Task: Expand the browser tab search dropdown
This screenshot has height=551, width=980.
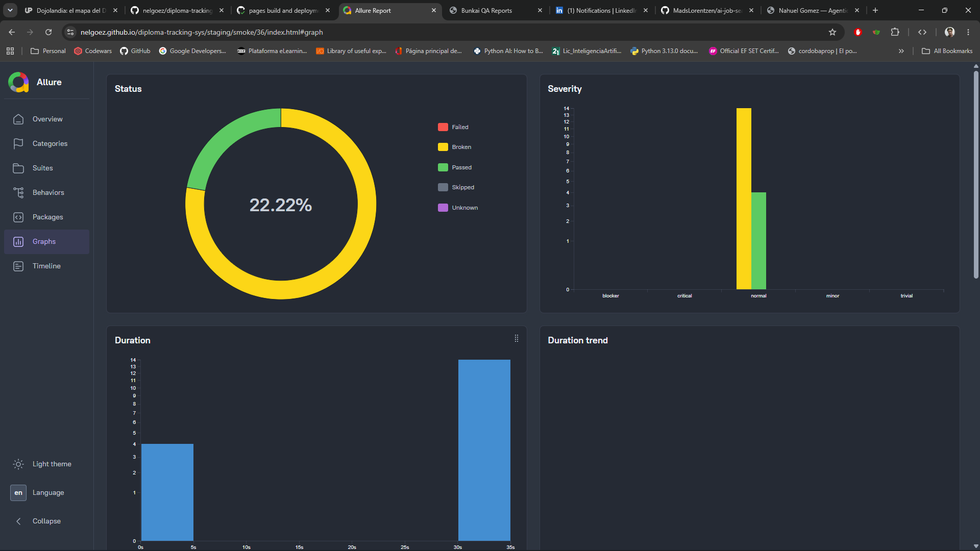Action: click(10, 10)
